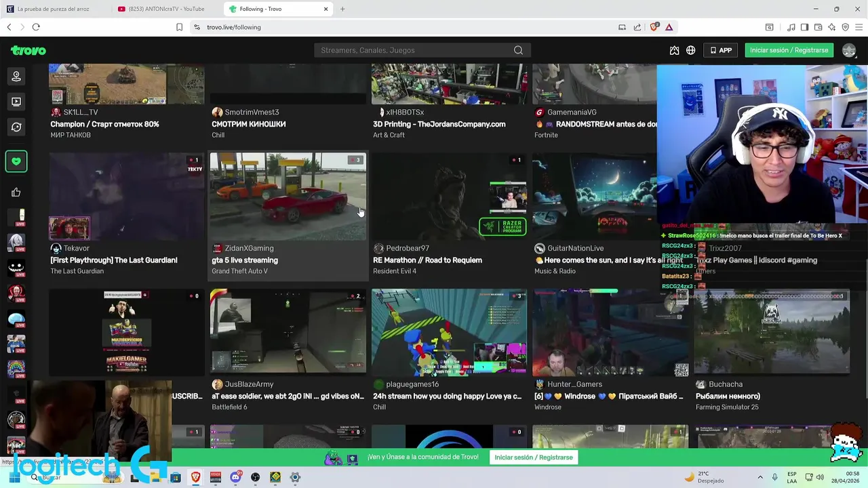Viewport: 868px width, 488px height.
Task: Click the share page icon
Action: point(637,27)
